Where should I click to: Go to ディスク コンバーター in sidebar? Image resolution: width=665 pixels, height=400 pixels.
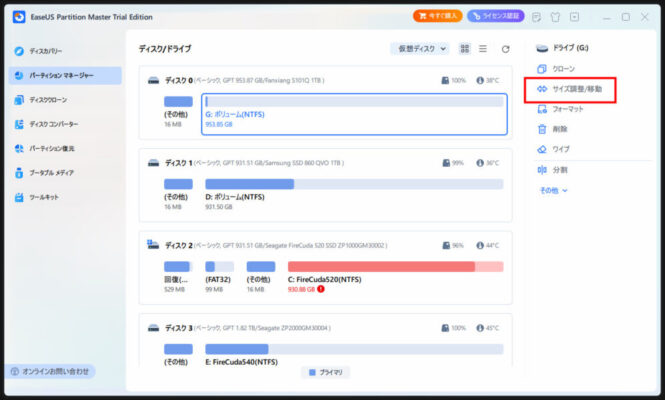point(46,124)
